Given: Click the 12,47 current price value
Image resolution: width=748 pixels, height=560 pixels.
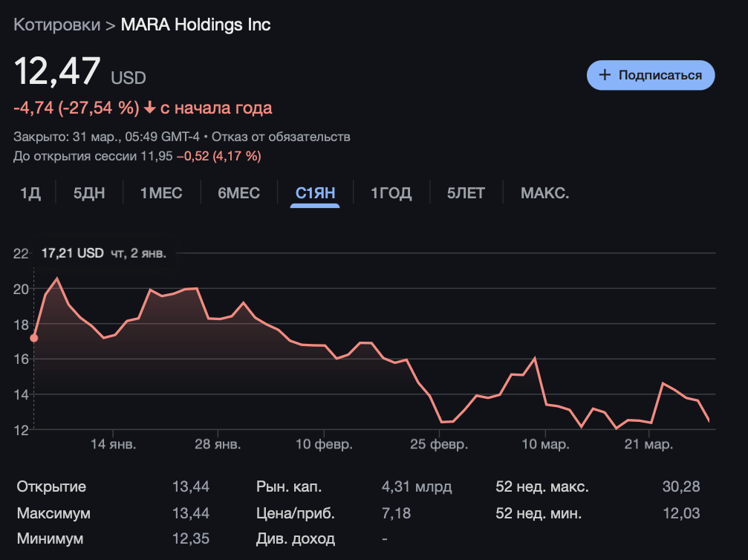Looking at the screenshot, I should tap(57, 71).
